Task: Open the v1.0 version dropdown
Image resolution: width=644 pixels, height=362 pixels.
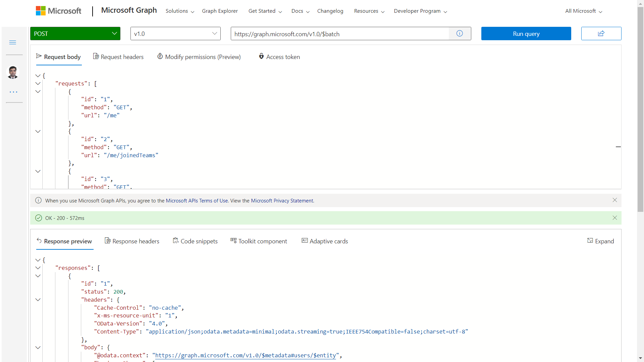Action: tap(175, 34)
